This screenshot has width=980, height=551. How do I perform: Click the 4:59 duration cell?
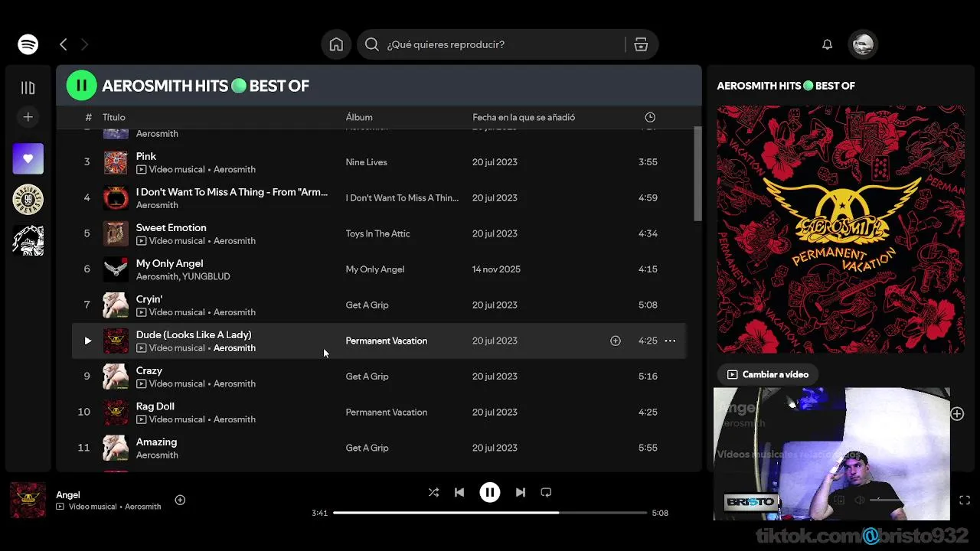pos(648,197)
